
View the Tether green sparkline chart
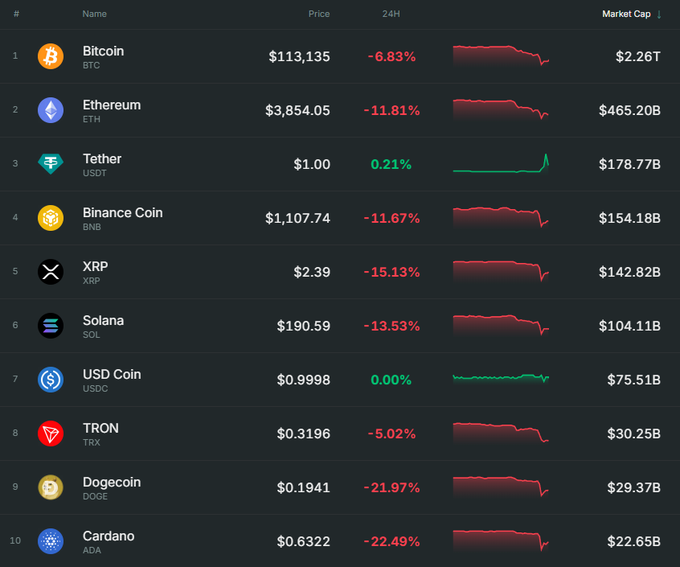tap(500, 164)
